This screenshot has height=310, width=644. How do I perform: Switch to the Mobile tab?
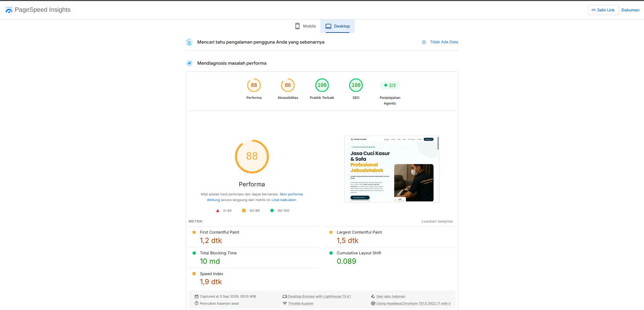[x=305, y=26]
